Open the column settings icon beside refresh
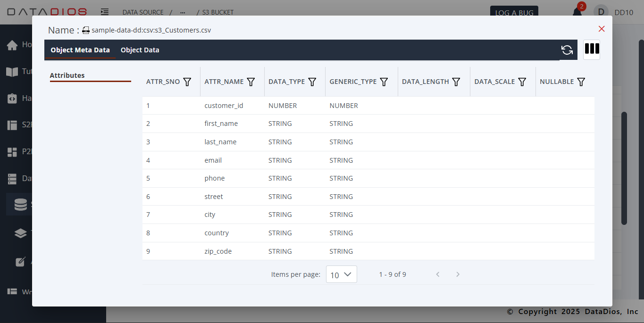644x323 pixels. pos(592,50)
